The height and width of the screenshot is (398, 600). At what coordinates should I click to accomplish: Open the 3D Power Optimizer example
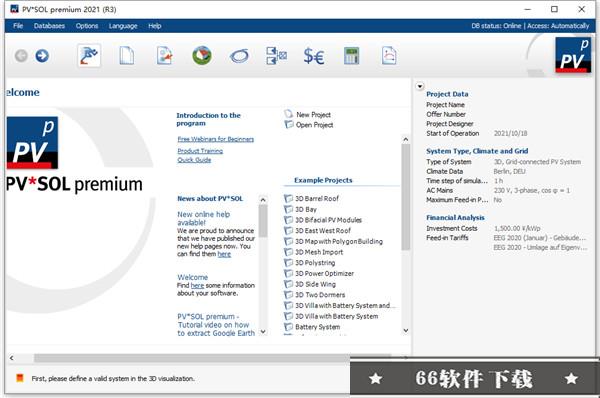click(x=324, y=273)
